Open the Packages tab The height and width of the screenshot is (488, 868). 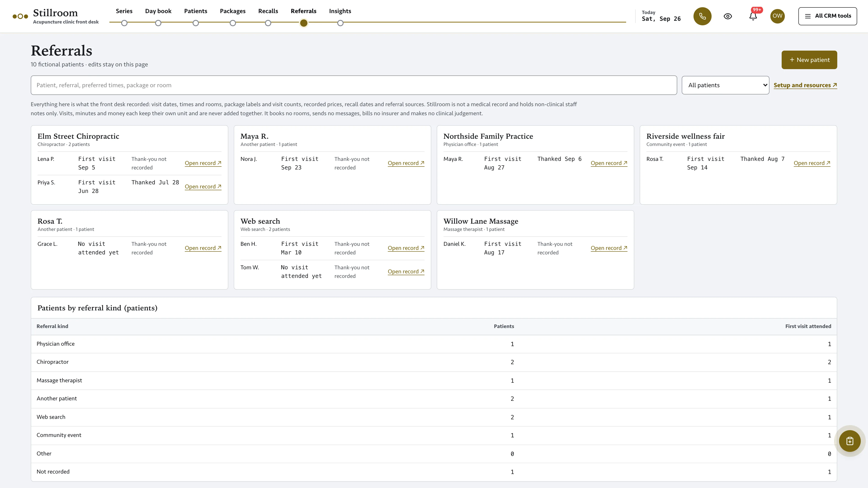coord(233,11)
